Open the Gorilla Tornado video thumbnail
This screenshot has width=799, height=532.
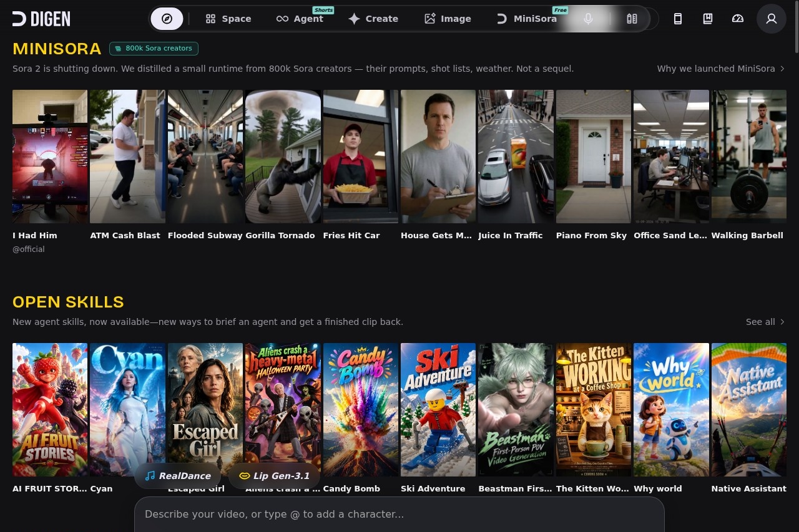point(283,157)
